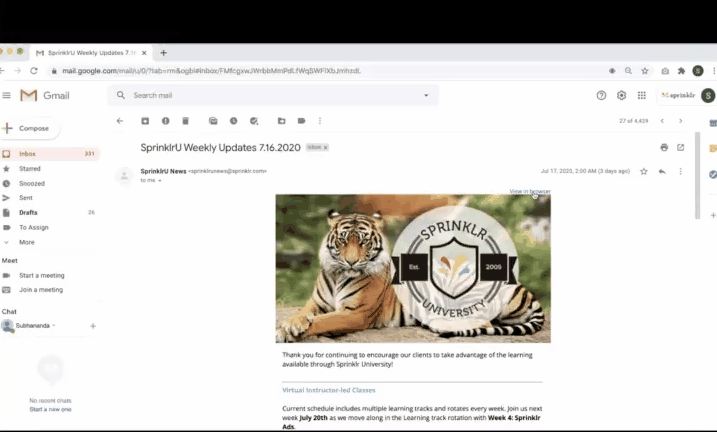Click the sprinklr account avatar
This screenshot has width=717, height=432.
tap(708, 95)
